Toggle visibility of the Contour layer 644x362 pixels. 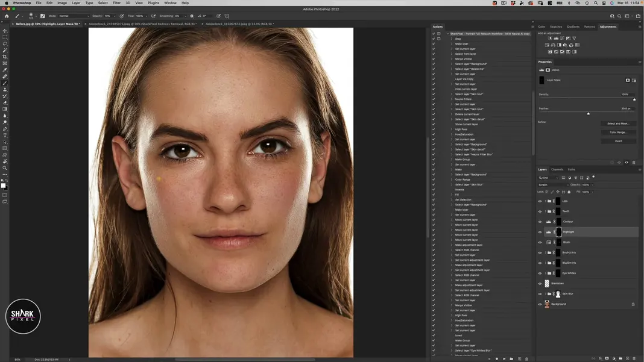point(540,222)
